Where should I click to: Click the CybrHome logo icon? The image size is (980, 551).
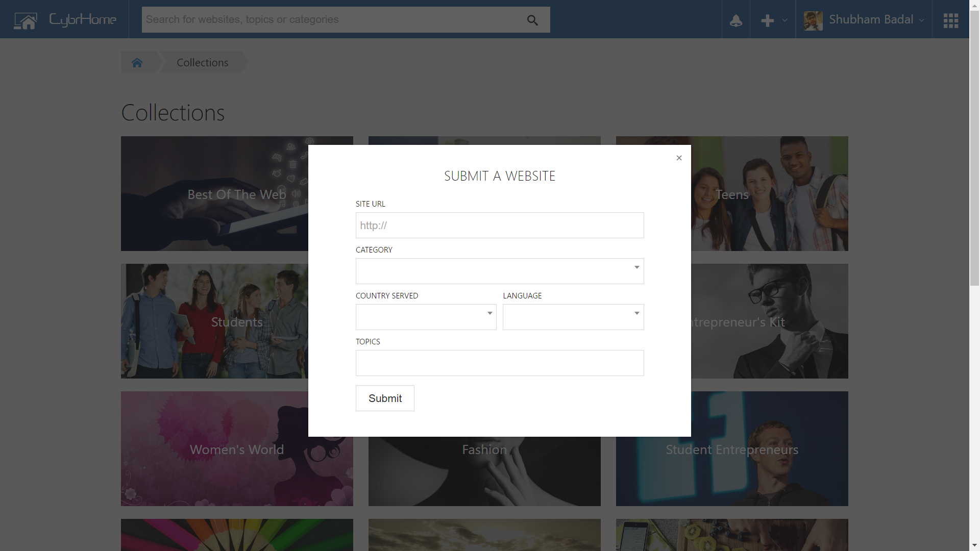click(26, 20)
